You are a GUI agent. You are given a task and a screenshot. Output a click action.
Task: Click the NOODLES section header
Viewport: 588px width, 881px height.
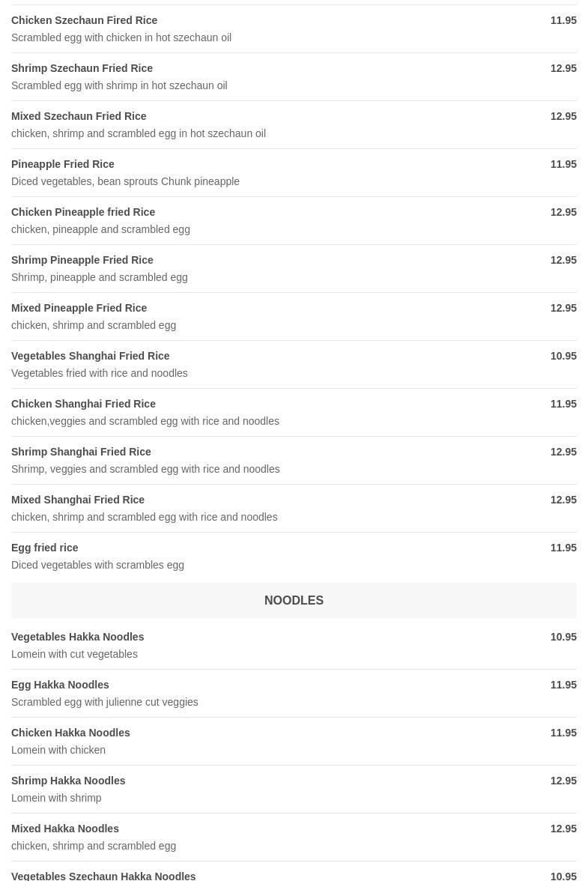pos(294,600)
